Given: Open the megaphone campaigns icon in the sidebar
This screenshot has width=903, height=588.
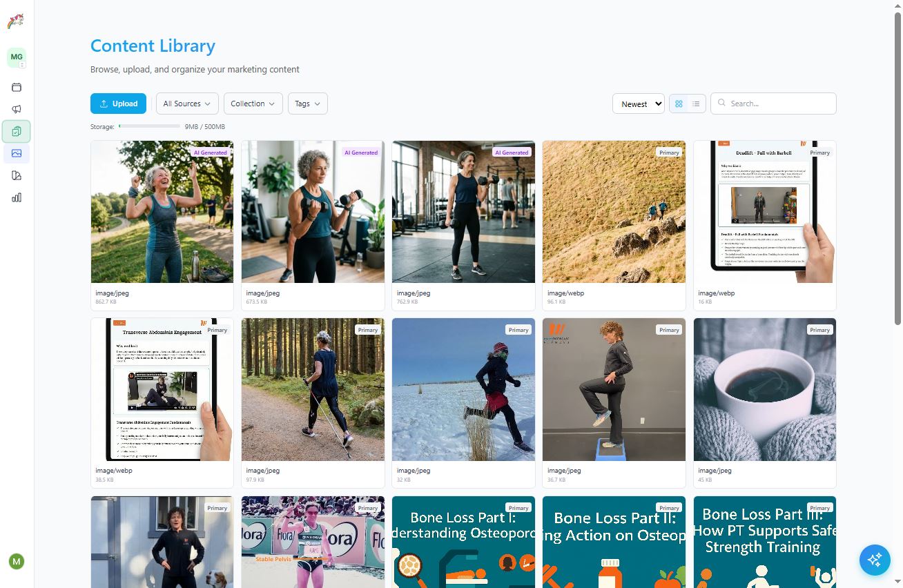Looking at the screenshot, I should tap(17, 109).
